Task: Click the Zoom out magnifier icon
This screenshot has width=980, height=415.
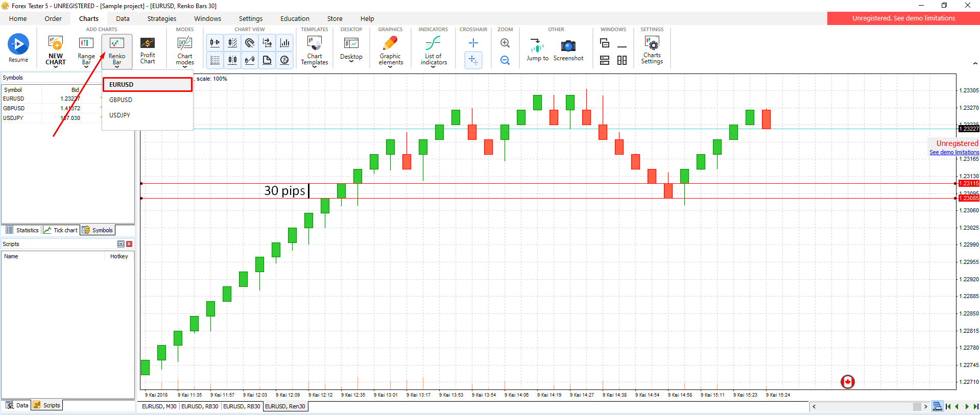Action: pos(505,60)
